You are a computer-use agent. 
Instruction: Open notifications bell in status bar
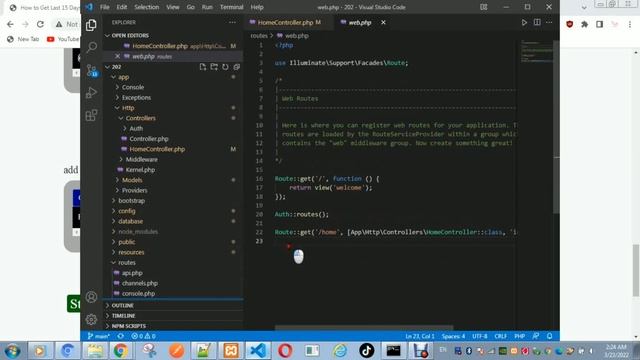pos(550,336)
